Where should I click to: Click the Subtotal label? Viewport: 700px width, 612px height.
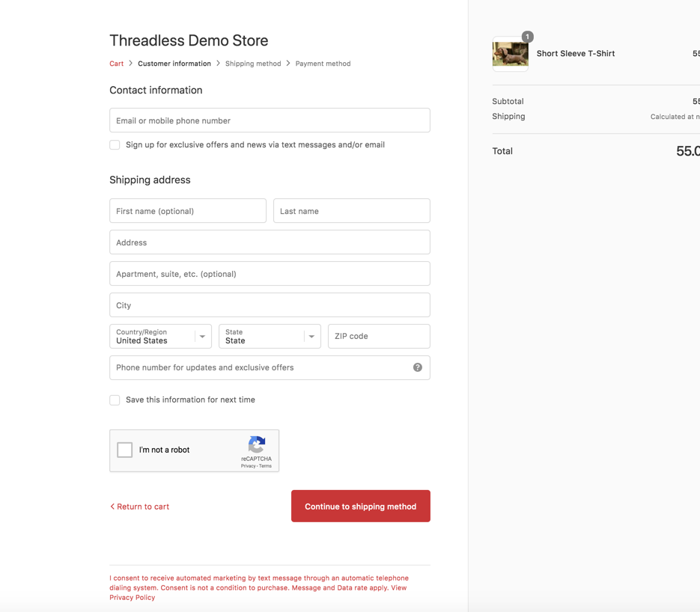(x=508, y=101)
